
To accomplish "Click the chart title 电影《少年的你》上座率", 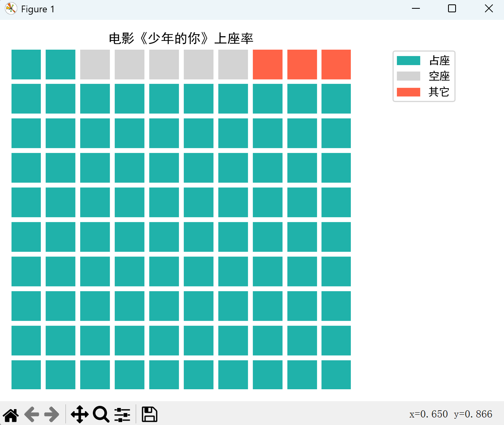I will [x=181, y=39].
